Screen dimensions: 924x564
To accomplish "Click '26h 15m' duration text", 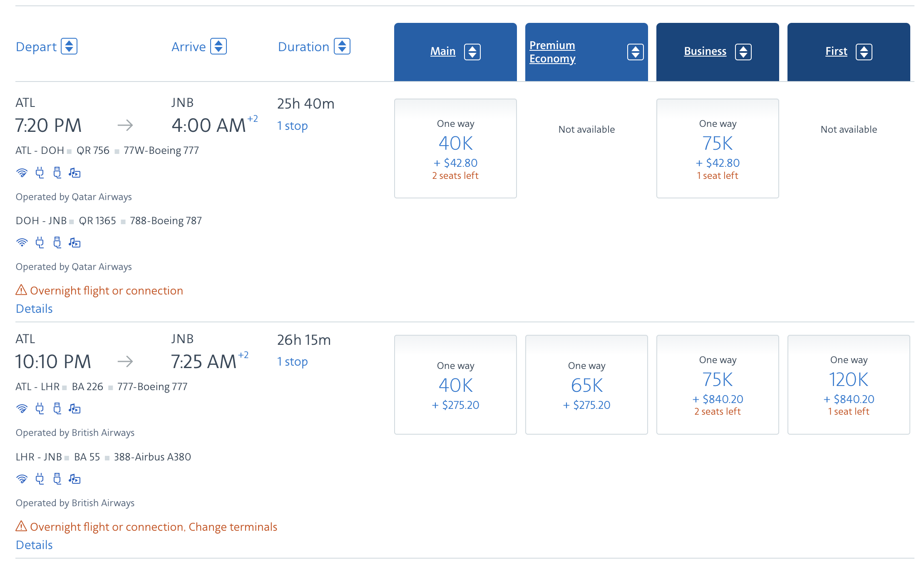I will click(304, 340).
